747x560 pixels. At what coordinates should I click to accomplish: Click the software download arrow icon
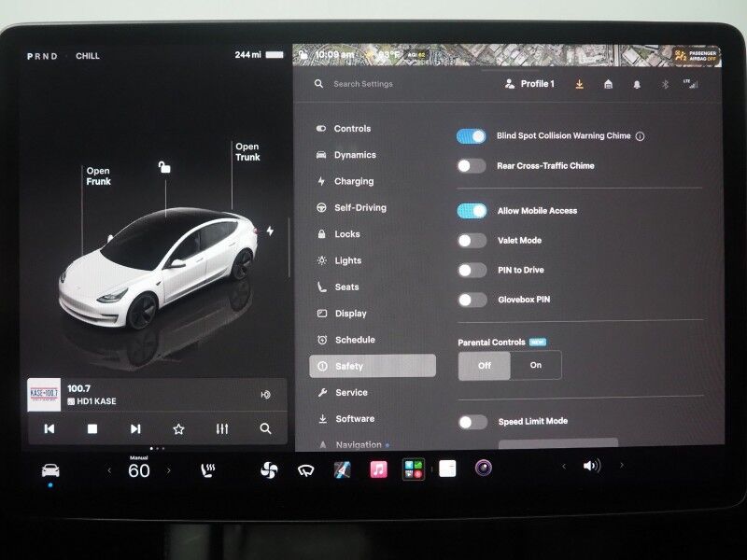(579, 84)
